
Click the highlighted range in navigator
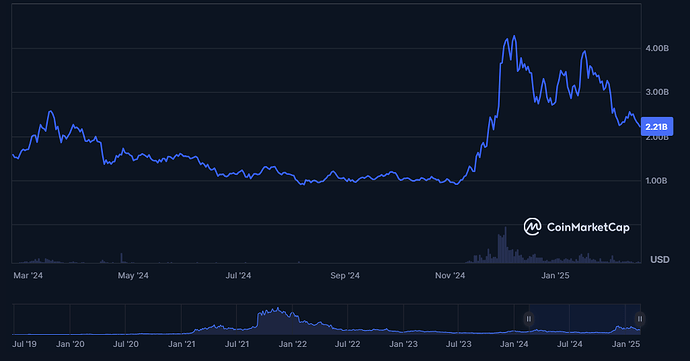(x=584, y=319)
